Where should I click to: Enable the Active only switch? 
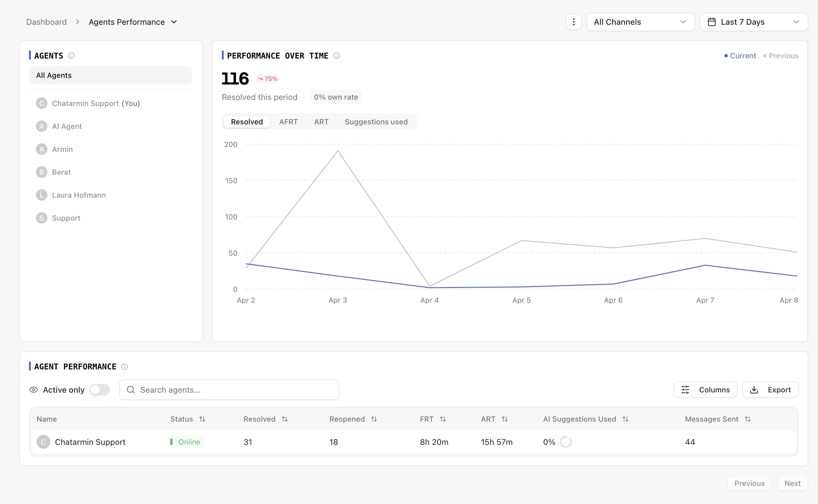[x=100, y=390]
